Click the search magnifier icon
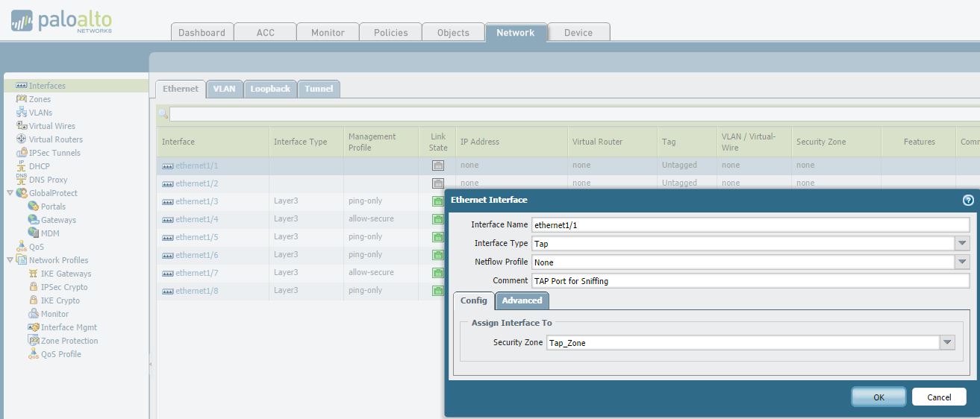 pyautogui.click(x=163, y=114)
